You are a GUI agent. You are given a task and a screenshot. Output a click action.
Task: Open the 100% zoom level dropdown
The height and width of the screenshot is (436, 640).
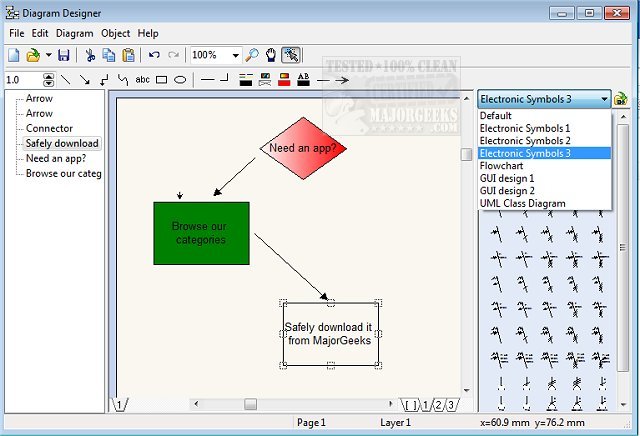236,56
